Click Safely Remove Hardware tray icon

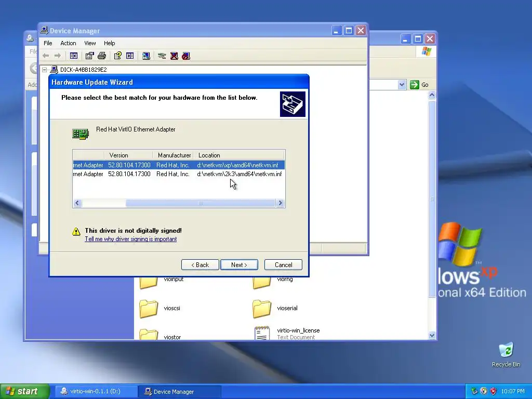coord(474,391)
